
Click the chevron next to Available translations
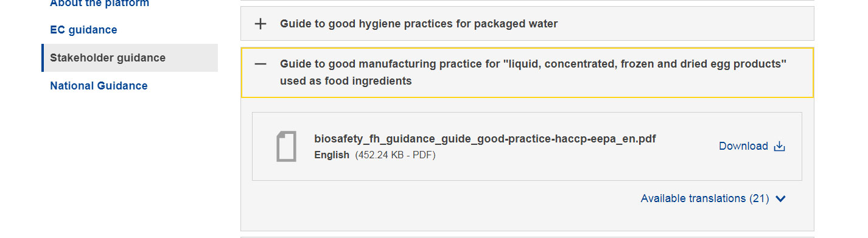pyautogui.click(x=782, y=198)
